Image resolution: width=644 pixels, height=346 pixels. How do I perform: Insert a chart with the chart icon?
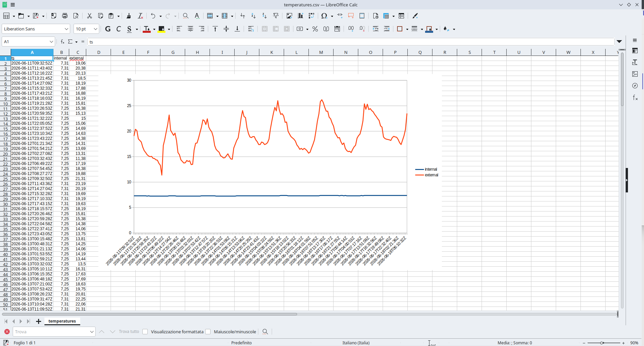click(x=300, y=16)
